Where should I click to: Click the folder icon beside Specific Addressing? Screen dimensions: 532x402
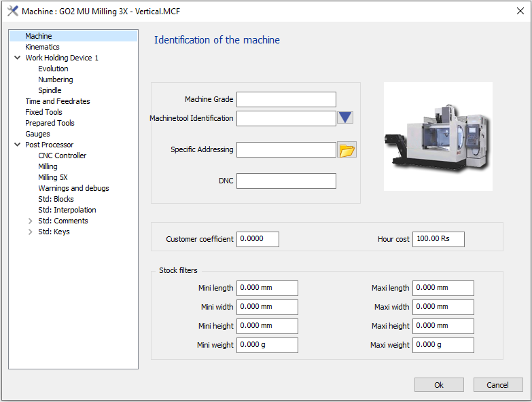pyautogui.click(x=347, y=150)
